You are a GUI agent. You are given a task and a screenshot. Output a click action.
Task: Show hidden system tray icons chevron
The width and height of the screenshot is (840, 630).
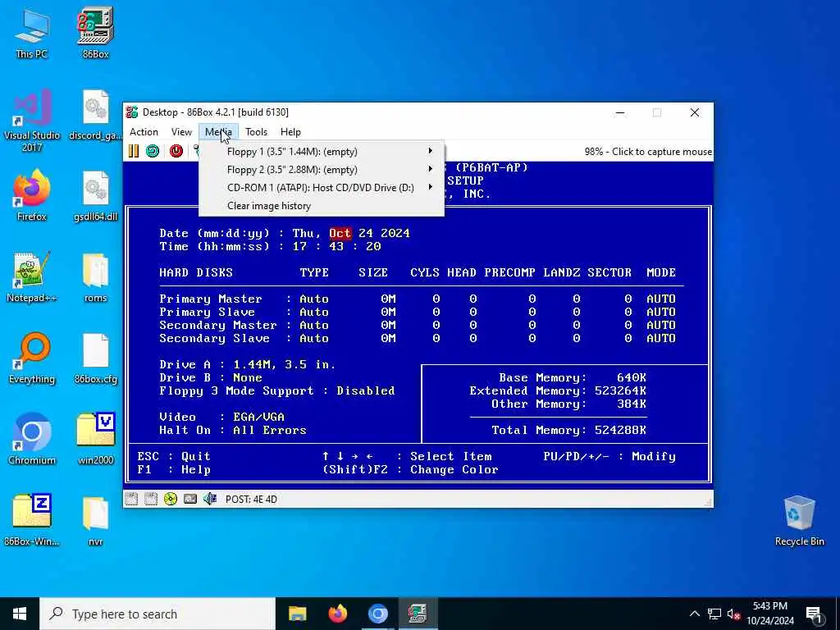pos(695,614)
